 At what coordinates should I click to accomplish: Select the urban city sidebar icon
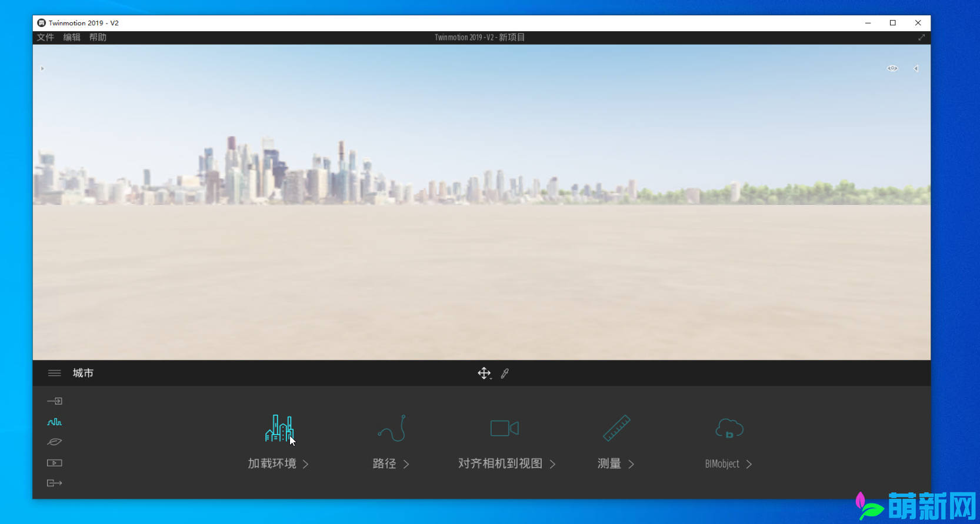coord(55,422)
